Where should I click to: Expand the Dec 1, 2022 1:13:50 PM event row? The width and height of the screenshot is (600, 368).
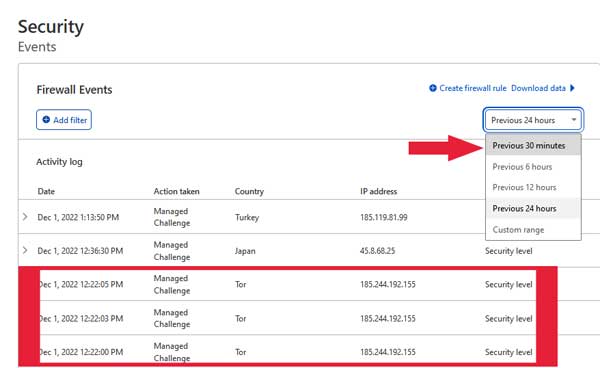25,217
